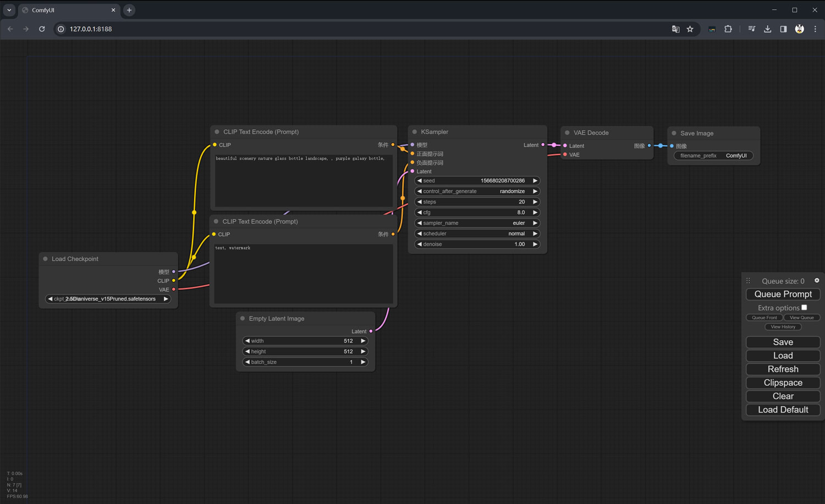Clear the workflow with Clear button

point(783,396)
